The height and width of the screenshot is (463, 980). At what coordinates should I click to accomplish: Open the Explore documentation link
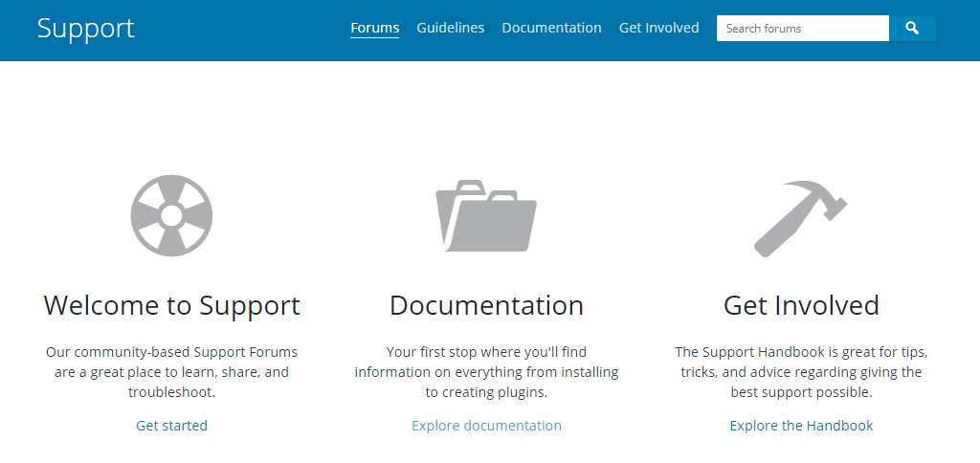[486, 426]
